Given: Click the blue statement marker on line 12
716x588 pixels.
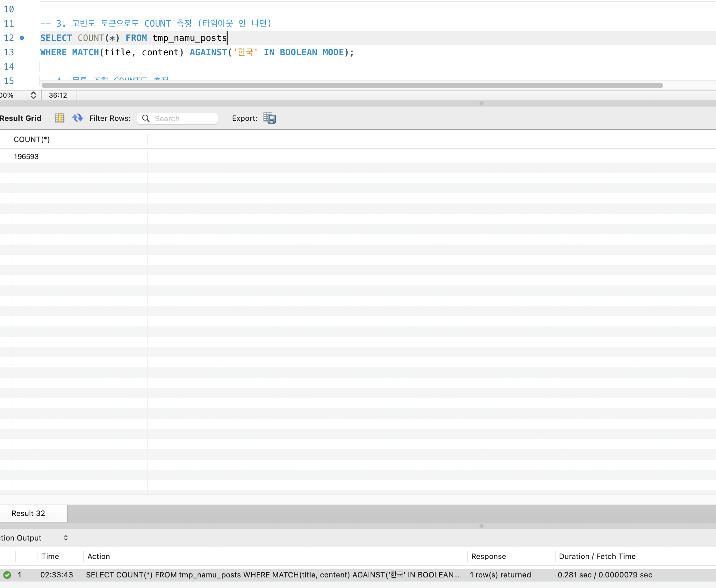Looking at the screenshot, I should pos(22,38).
